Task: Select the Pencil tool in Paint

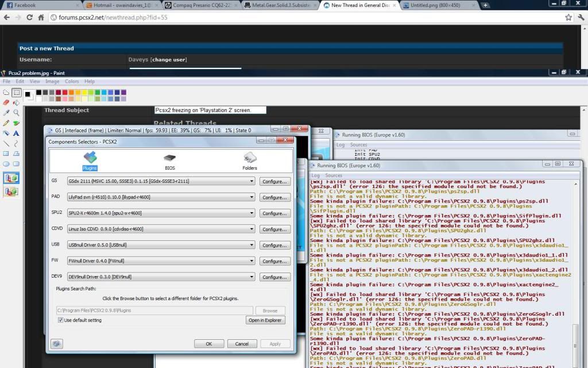Action: point(6,123)
